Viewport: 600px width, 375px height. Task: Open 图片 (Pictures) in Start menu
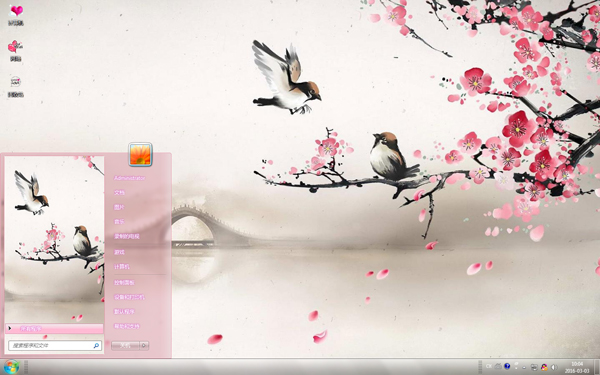(119, 207)
